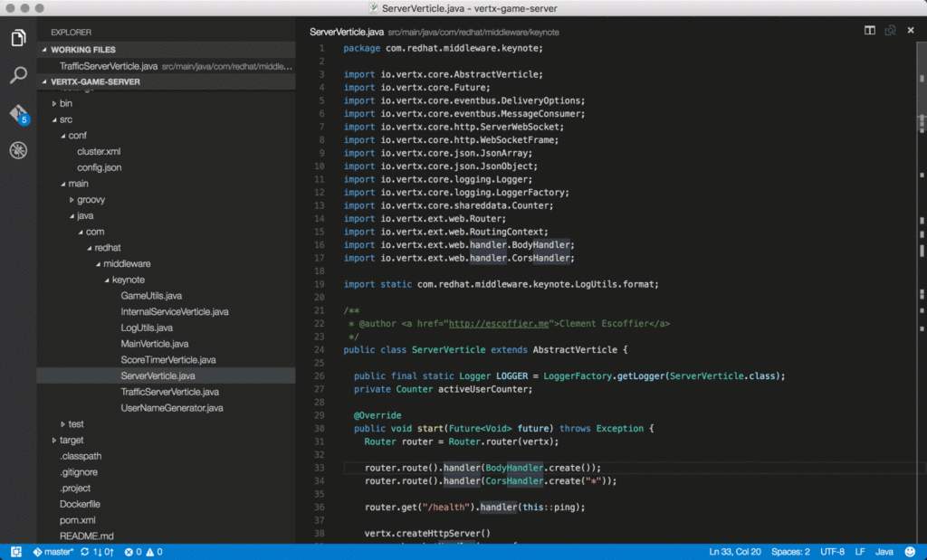The width and height of the screenshot is (927, 560).
Task: Select TrafficServerVerticle.java in working files
Action: (108, 66)
